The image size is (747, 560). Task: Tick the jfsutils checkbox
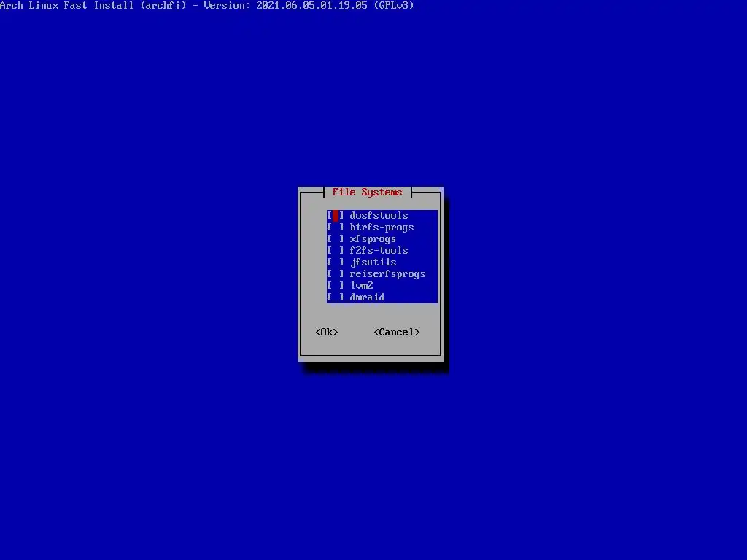pyautogui.click(x=336, y=262)
